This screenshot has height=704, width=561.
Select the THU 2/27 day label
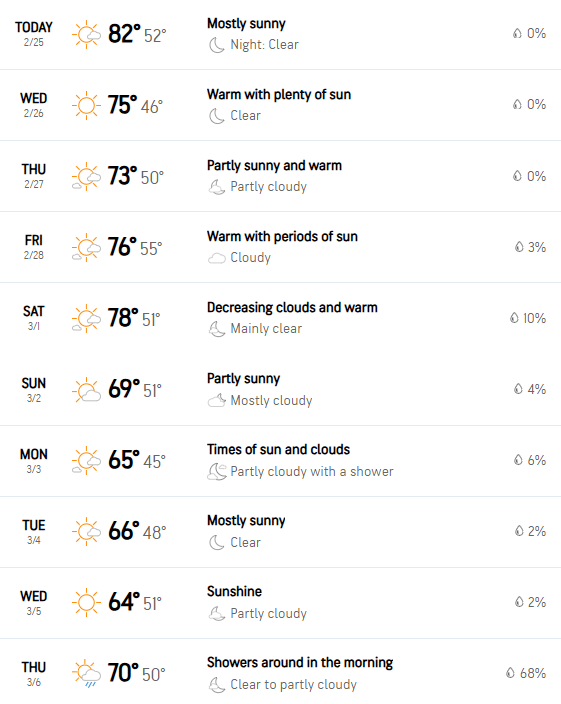(x=34, y=176)
